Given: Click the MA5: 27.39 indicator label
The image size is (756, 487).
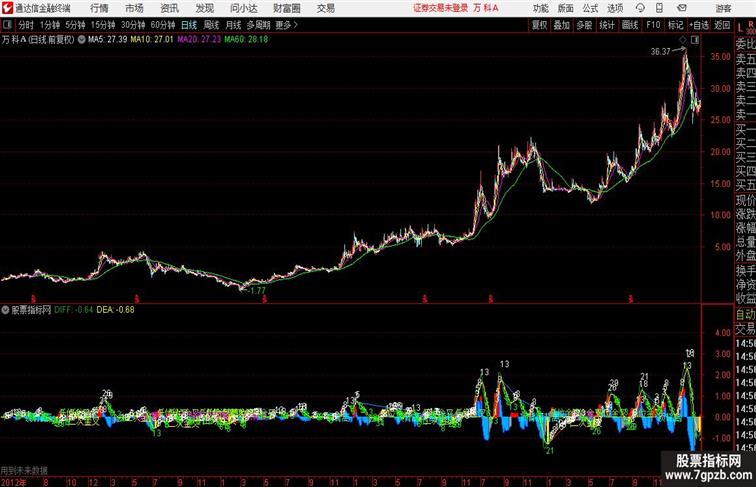Looking at the screenshot, I should [x=108, y=40].
